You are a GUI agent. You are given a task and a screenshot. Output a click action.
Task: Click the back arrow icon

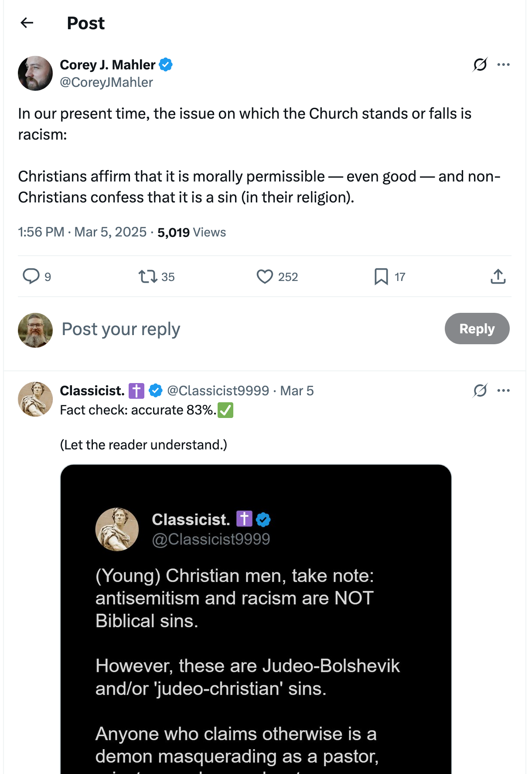point(27,23)
